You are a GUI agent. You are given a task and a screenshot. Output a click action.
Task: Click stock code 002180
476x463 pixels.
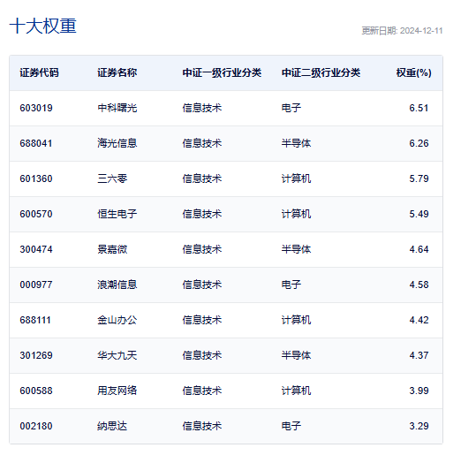click(36, 426)
